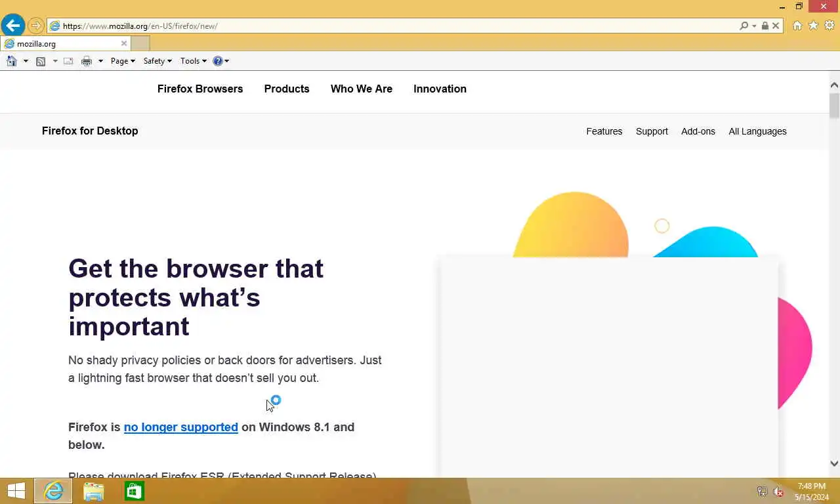Click the Windows Start button
The width and height of the screenshot is (840, 504).
(x=16, y=491)
